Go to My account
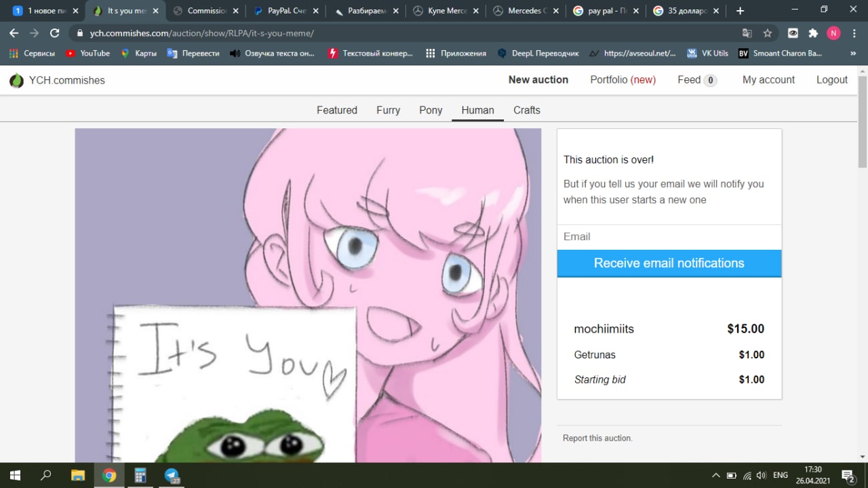 click(768, 79)
